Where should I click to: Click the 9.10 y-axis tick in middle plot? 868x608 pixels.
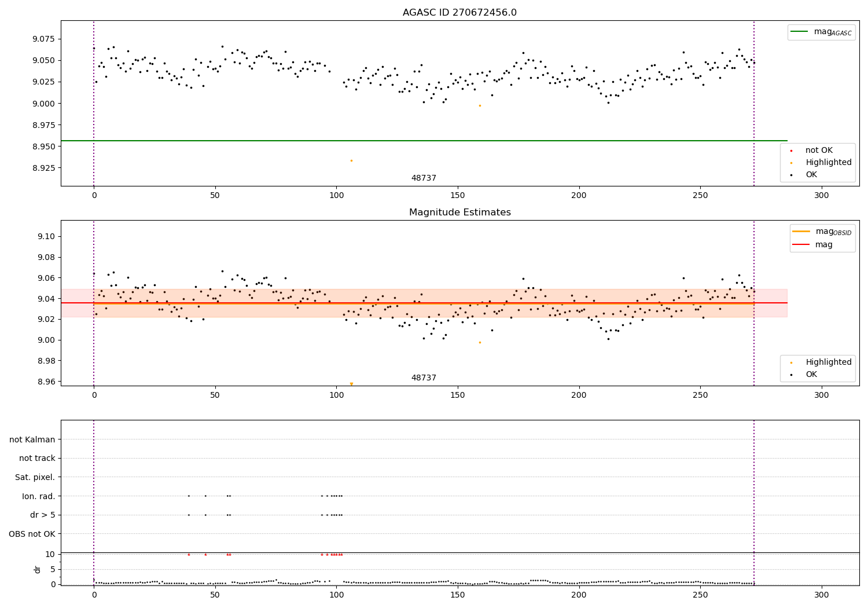[x=46, y=237]
